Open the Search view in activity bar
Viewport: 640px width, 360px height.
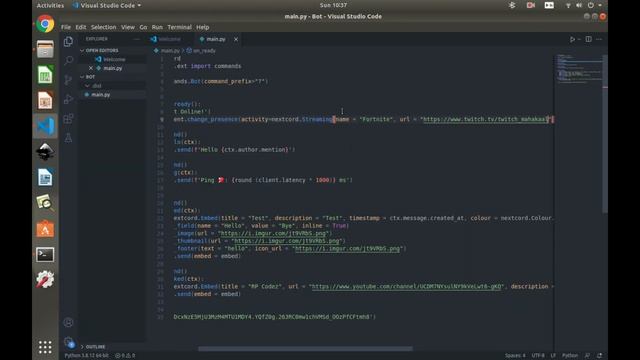click(69, 61)
